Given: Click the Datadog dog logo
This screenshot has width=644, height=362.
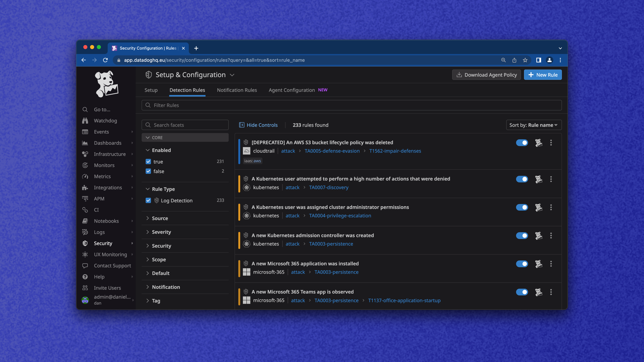Looking at the screenshot, I should tap(107, 84).
